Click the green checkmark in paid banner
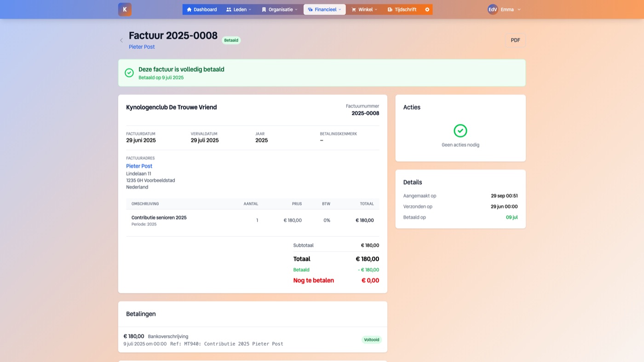Image resolution: width=644 pixels, height=362 pixels. [x=129, y=73]
